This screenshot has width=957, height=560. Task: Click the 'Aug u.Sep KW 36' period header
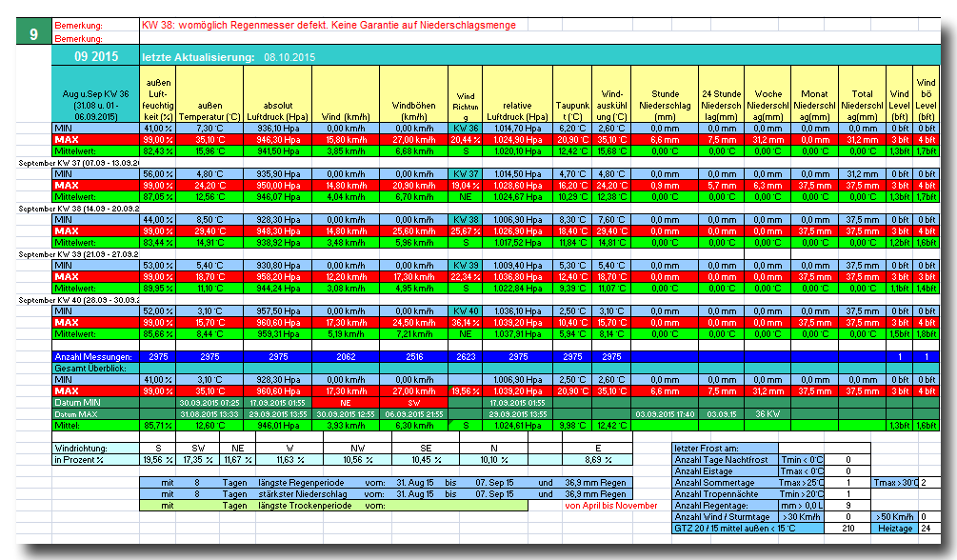(x=96, y=94)
